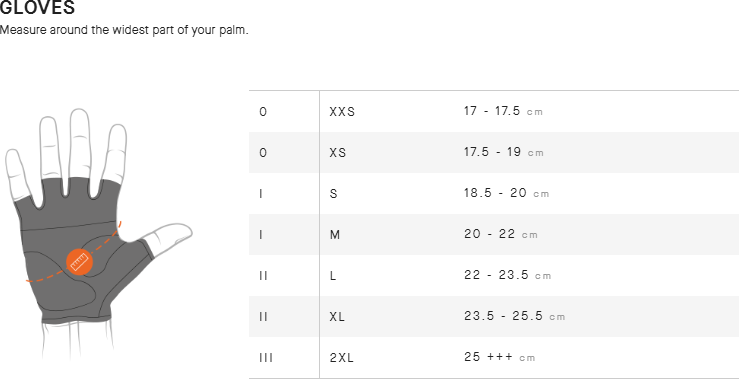Click the palm measuring instruction text
The width and height of the screenshot is (739, 379).
click(x=124, y=30)
